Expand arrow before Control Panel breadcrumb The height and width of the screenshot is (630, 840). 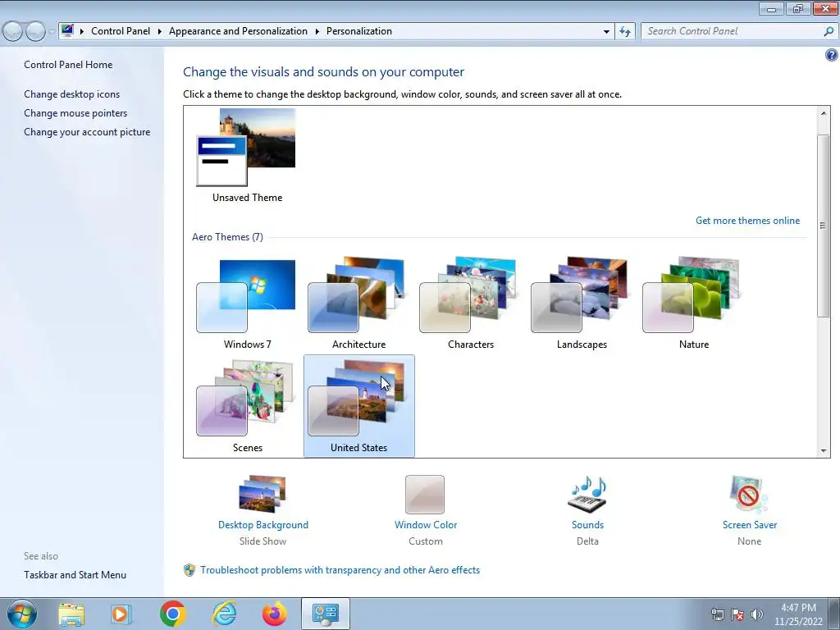(82, 31)
